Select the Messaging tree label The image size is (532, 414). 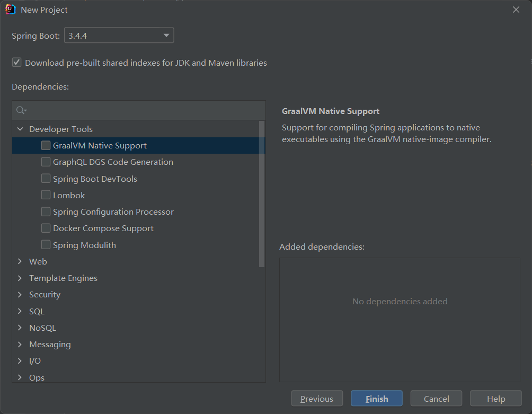pos(50,345)
